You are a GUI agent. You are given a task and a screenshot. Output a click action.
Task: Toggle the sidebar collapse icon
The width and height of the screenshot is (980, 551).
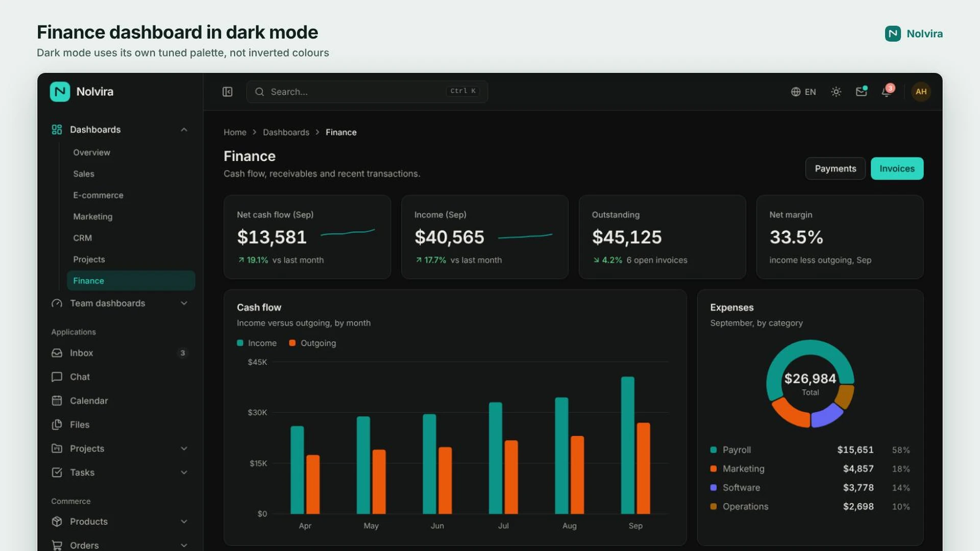tap(227, 92)
